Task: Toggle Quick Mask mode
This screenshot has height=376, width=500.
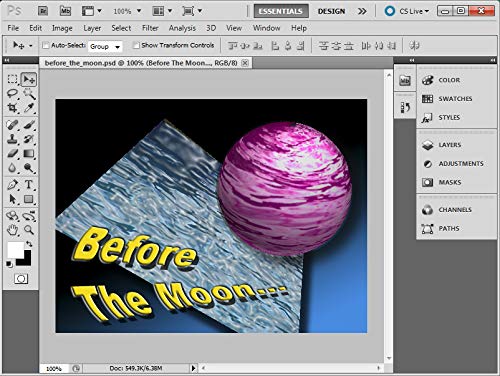Action: tap(21, 279)
